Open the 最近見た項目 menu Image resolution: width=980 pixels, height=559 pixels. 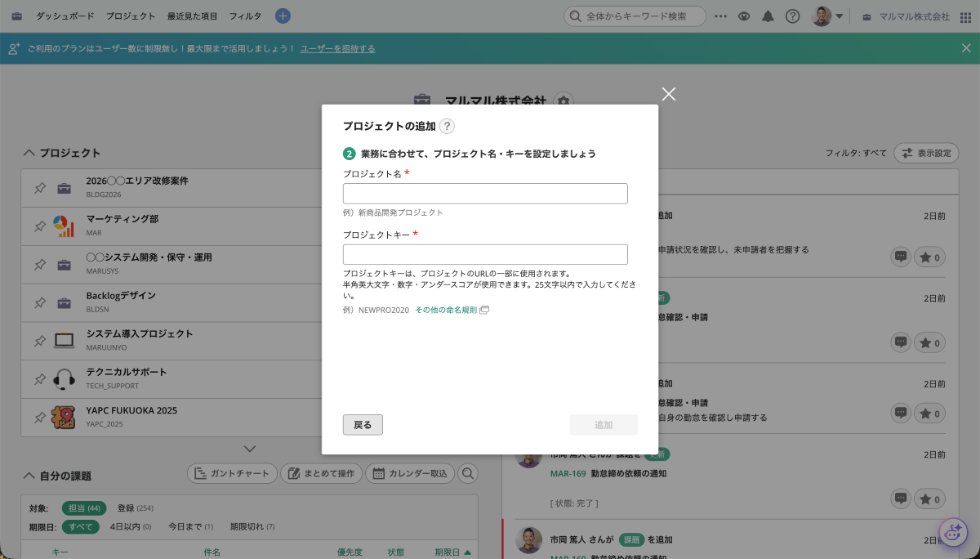[192, 16]
